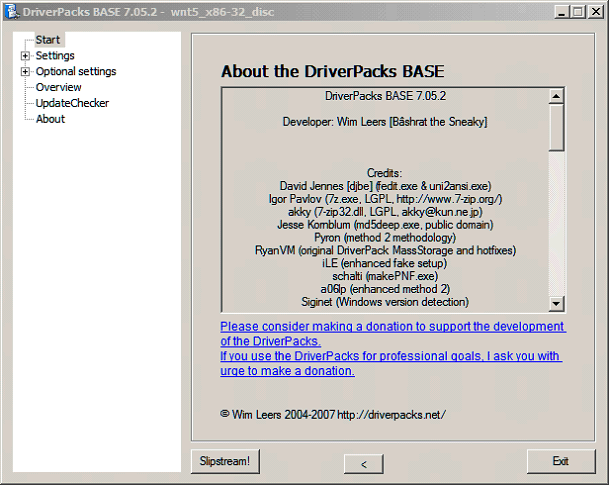Open the 'professional goals' donation link

tap(390, 363)
